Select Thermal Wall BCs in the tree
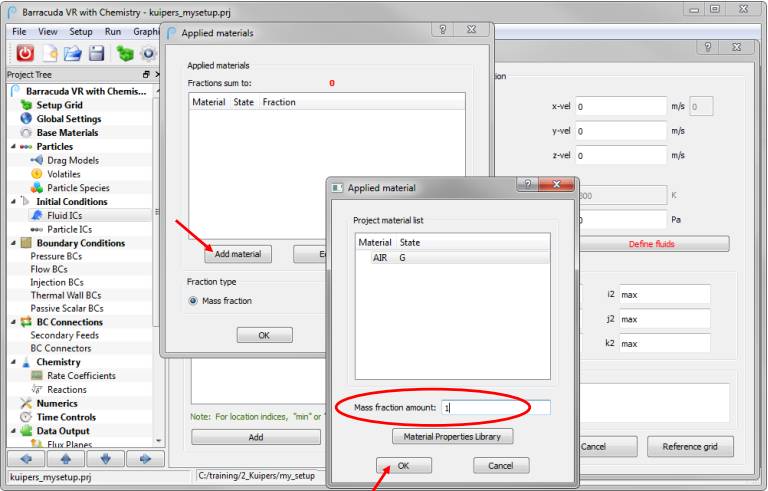 66,295
